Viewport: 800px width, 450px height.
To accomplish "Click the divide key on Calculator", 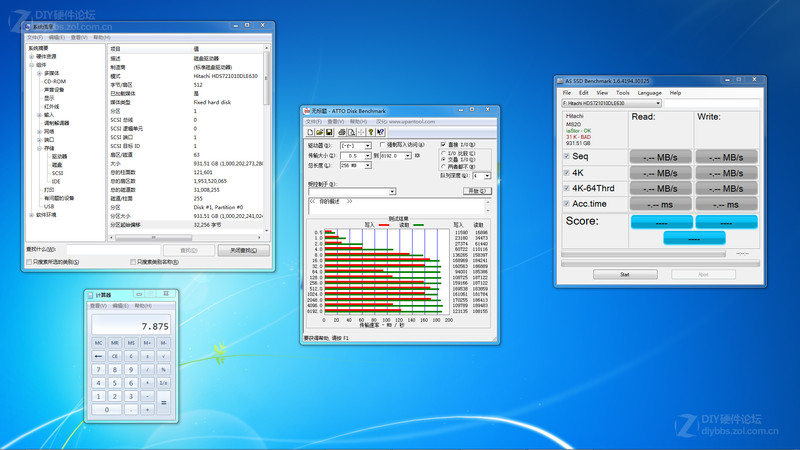I will pyautogui.click(x=147, y=369).
